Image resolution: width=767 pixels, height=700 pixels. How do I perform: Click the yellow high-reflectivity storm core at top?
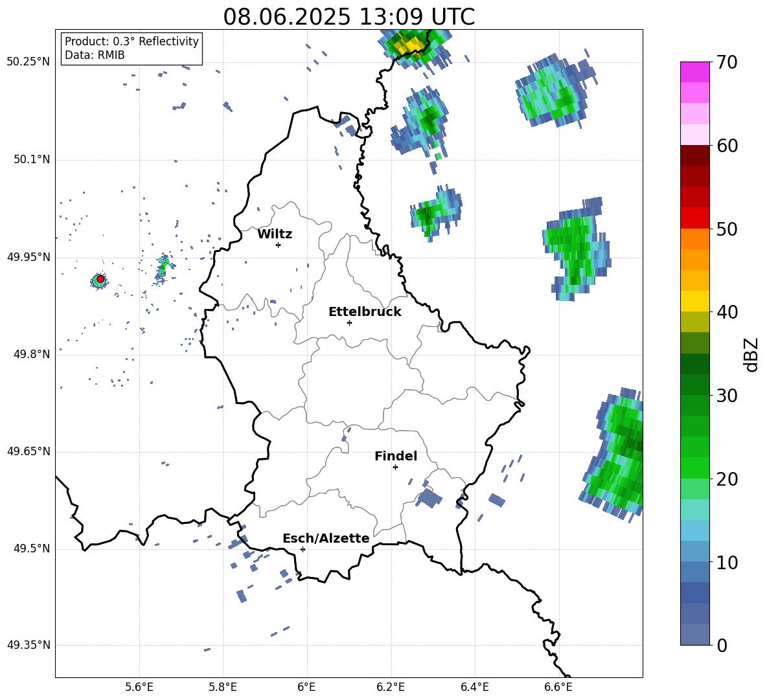[409, 45]
